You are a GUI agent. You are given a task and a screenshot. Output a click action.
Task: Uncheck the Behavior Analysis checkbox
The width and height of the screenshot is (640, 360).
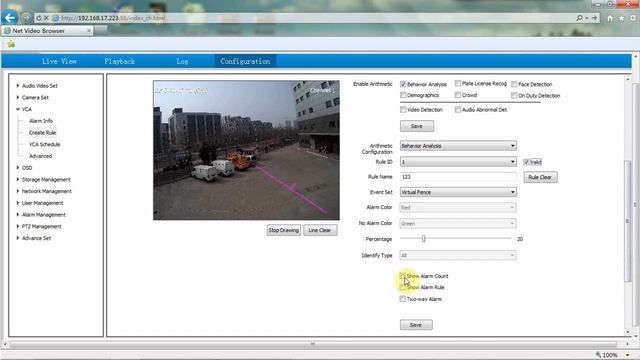tap(403, 84)
